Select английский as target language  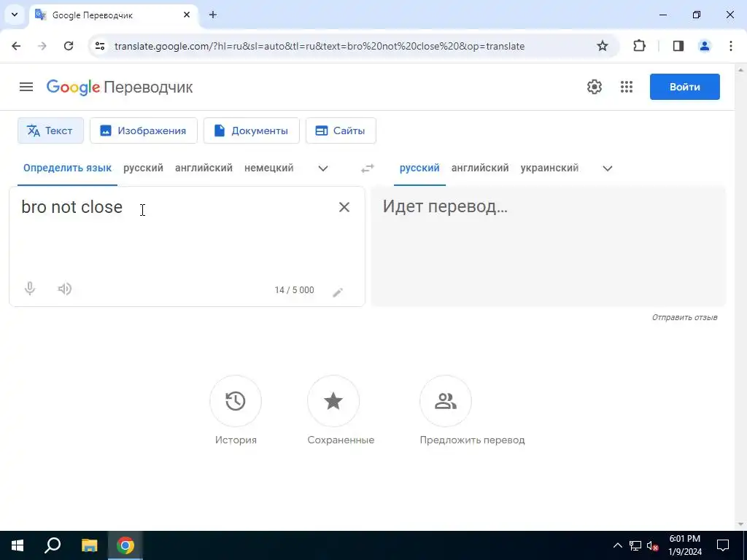[x=480, y=168]
